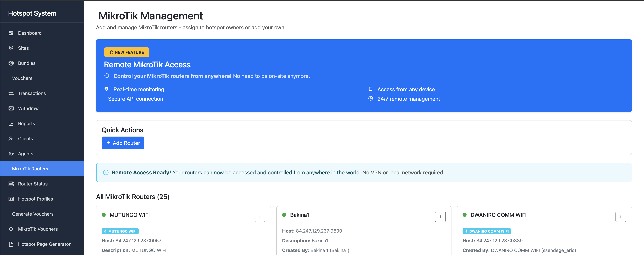Open Generate Vouchers from the sidebar
The width and height of the screenshot is (644, 255).
tap(33, 214)
